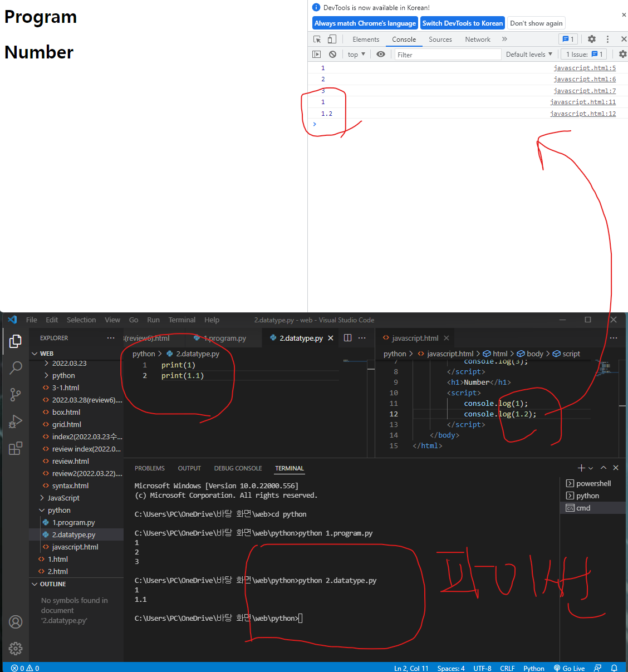Screen dimensions: 628x672
Task: Open the javascript.html:5 source link
Action: [585, 68]
